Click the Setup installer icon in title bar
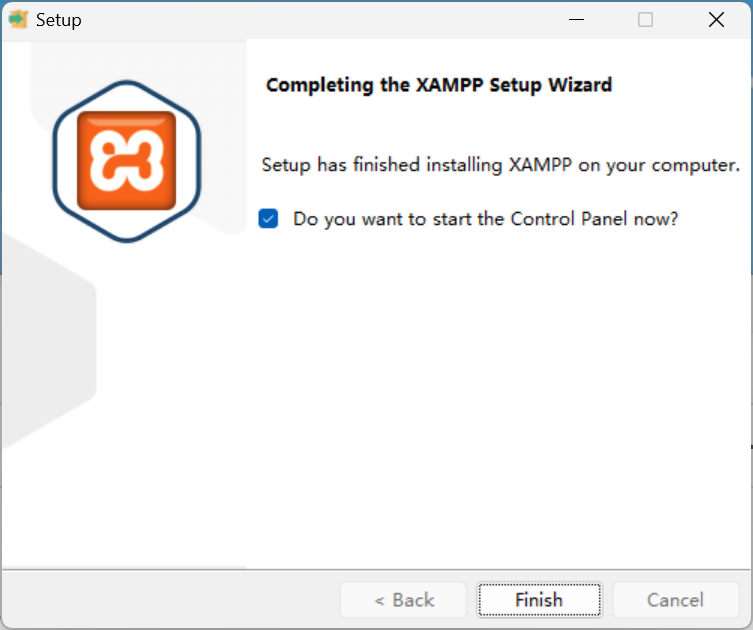Image resolution: width=753 pixels, height=630 pixels. pos(18,19)
